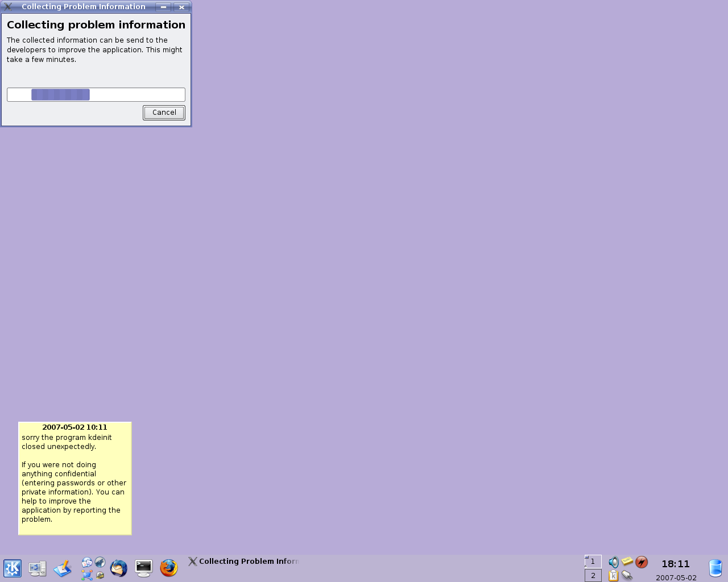This screenshot has height=582, width=728.
Task: Open the trash bin in panel
Action: (x=715, y=568)
